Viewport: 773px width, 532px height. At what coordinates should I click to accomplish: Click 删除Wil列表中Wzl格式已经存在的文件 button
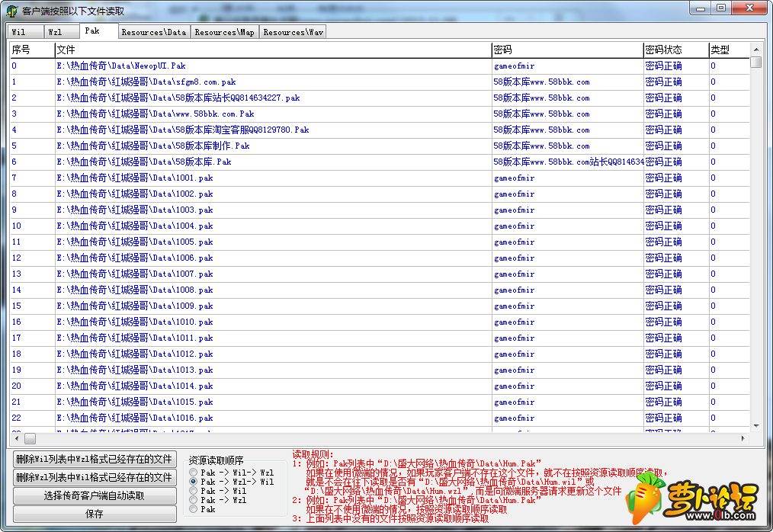pos(95,459)
